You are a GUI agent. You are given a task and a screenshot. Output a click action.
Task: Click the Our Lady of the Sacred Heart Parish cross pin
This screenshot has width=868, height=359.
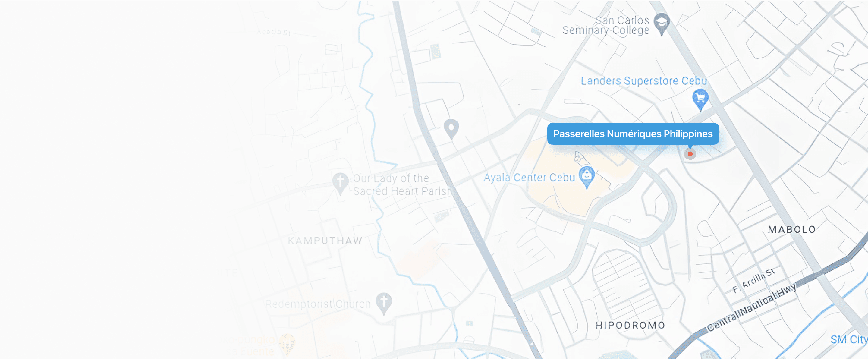click(340, 184)
